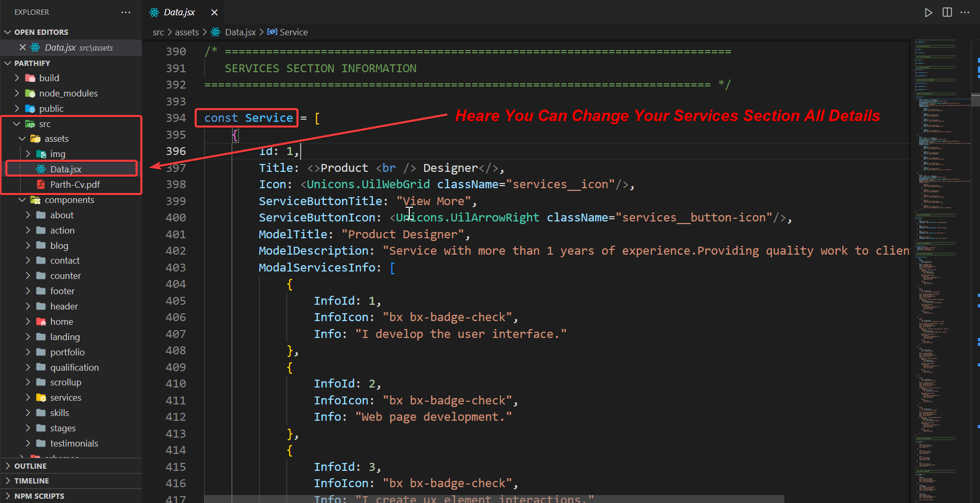The height and width of the screenshot is (503, 980).
Task: Open Explorer panel ellipsis menu
Action: [126, 12]
